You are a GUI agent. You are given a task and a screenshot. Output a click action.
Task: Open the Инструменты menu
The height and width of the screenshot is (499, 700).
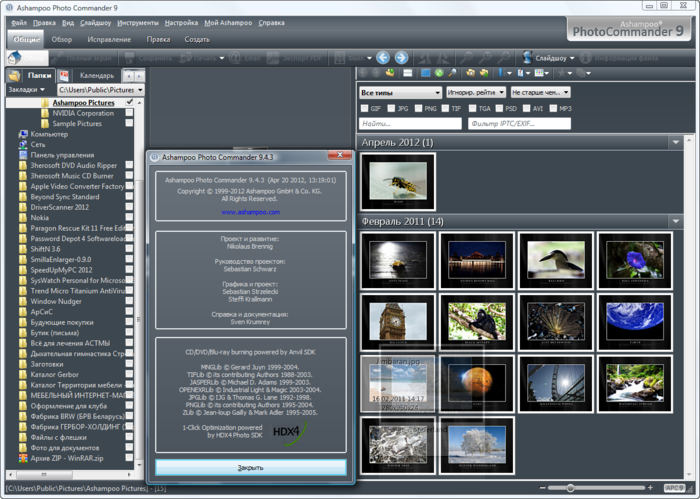pos(138,23)
